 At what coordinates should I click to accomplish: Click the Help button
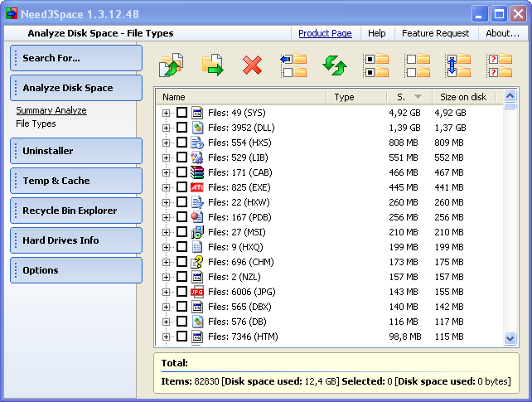click(x=376, y=33)
